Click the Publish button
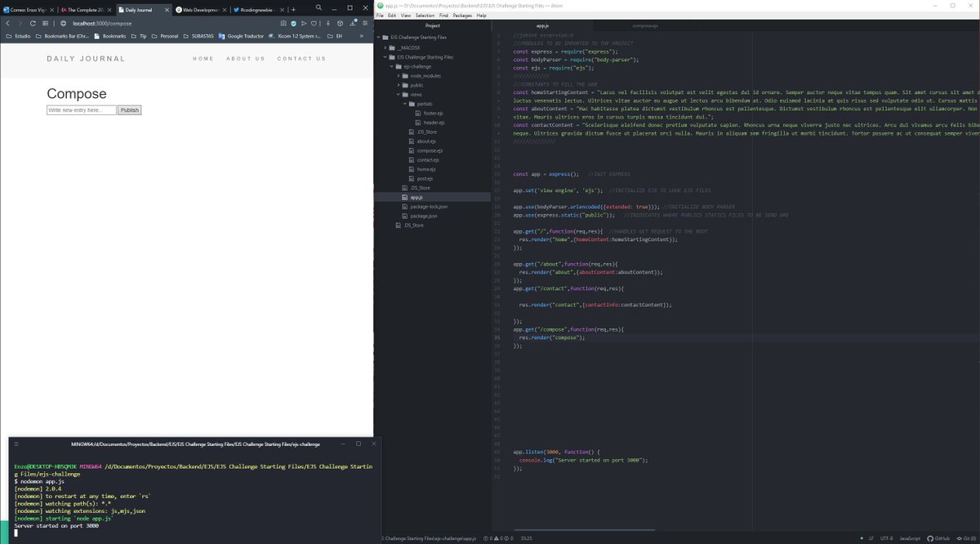 [x=130, y=109]
